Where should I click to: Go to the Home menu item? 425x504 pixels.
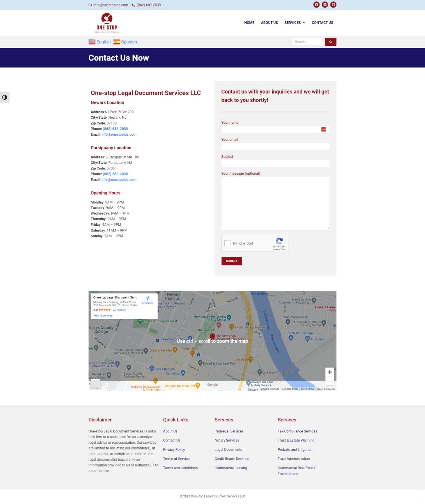(249, 23)
